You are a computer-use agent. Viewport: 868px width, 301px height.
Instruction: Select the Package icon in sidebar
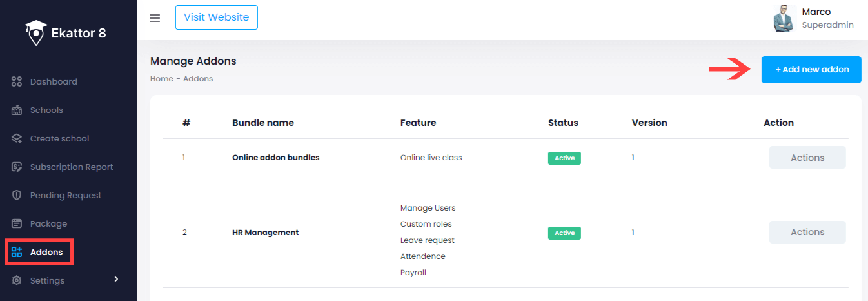17,224
